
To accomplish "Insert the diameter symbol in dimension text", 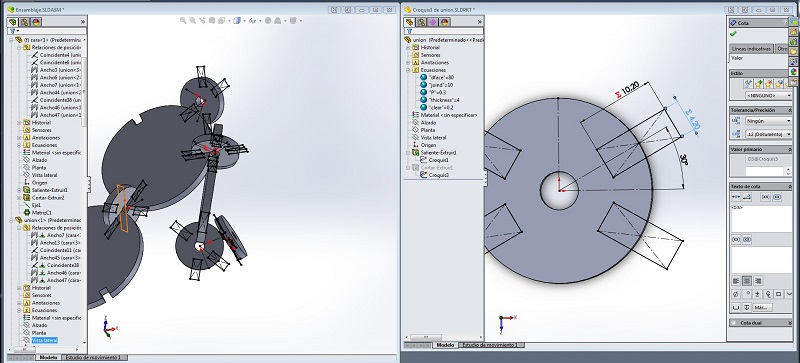I will tap(735, 294).
